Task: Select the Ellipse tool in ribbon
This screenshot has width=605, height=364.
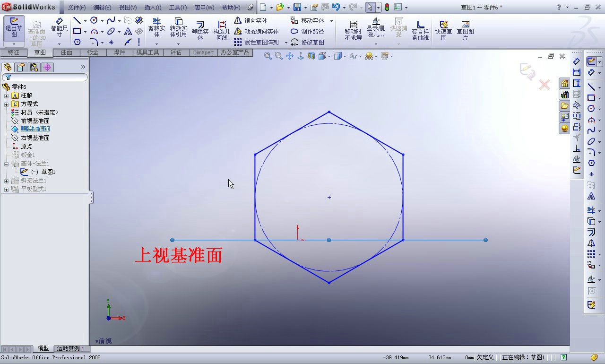Action: click(111, 31)
